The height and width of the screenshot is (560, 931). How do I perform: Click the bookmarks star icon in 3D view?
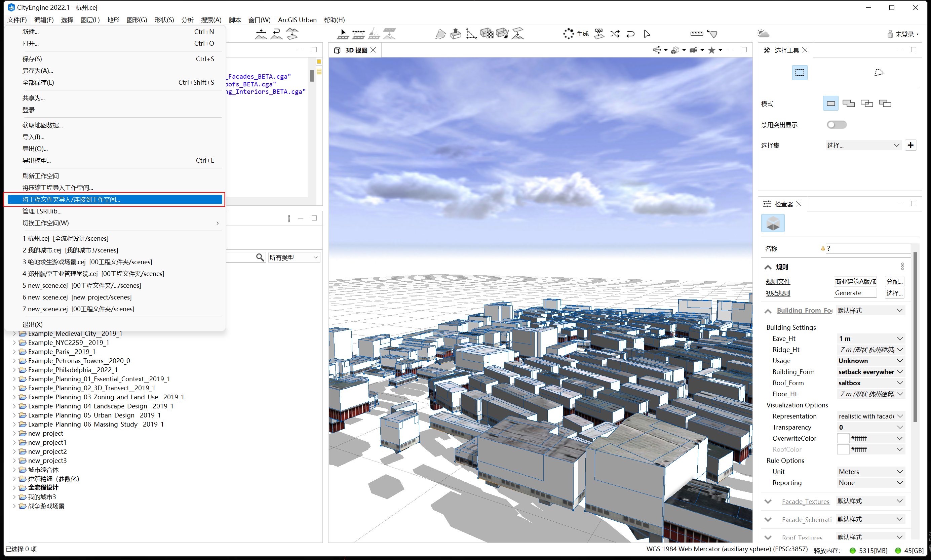pos(711,50)
